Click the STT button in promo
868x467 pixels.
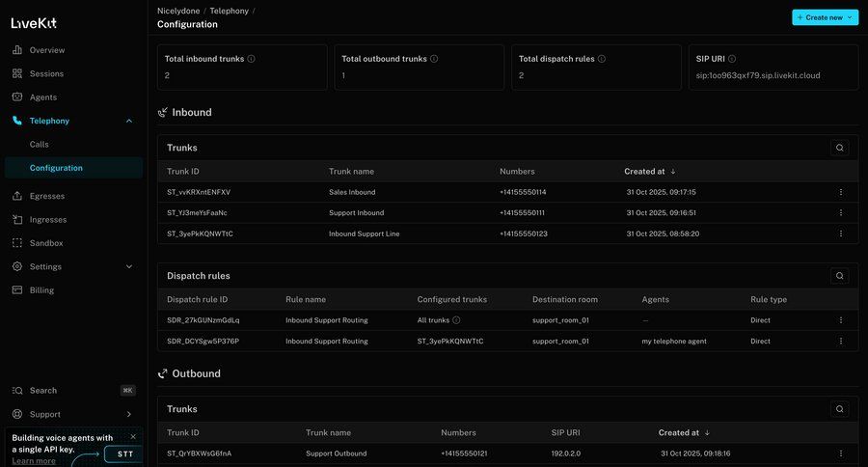coord(125,454)
